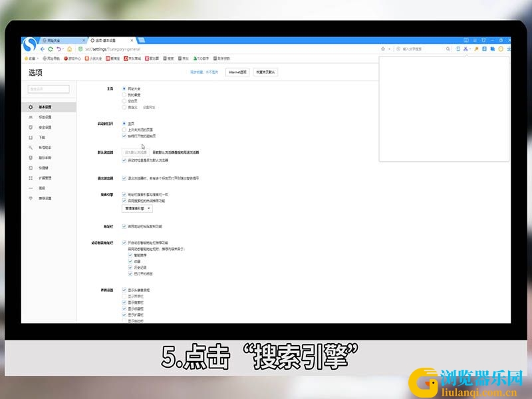
Task: Toggle the 退出浏览器 warning checkbox
Action: pyautogui.click(x=124, y=178)
